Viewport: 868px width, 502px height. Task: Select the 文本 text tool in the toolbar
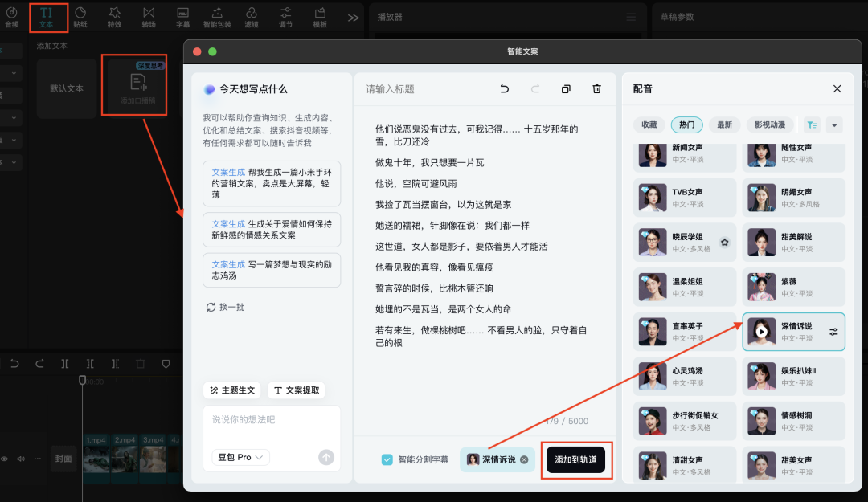tap(48, 16)
